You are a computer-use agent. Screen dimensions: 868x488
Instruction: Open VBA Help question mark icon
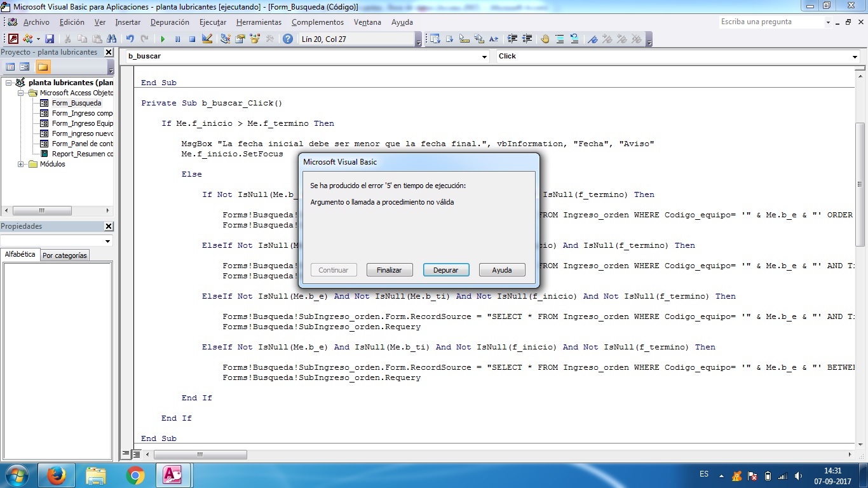click(x=288, y=39)
